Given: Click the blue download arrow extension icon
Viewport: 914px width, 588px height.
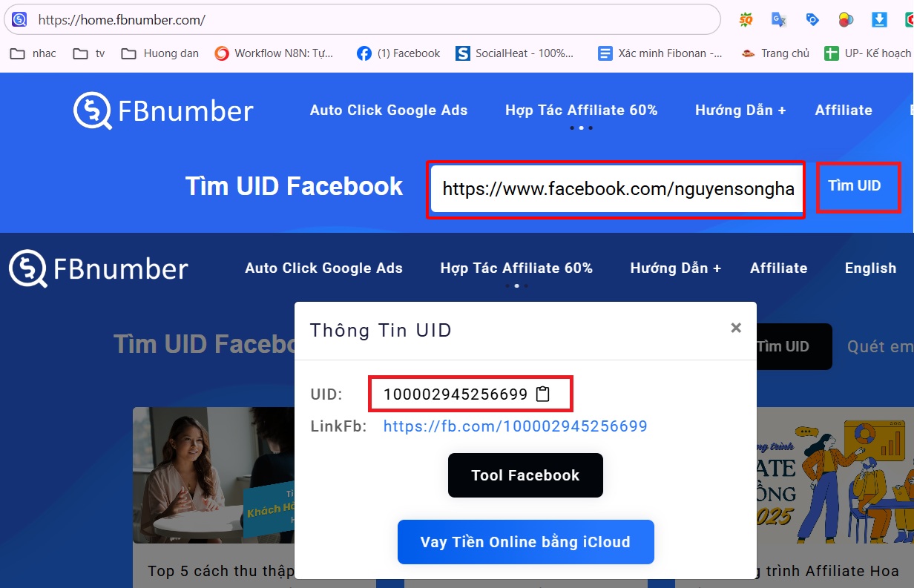Looking at the screenshot, I should (879, 20).
